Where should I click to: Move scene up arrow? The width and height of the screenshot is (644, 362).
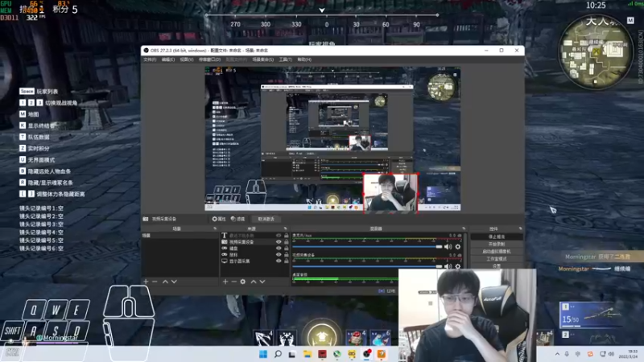coord(165,282)
